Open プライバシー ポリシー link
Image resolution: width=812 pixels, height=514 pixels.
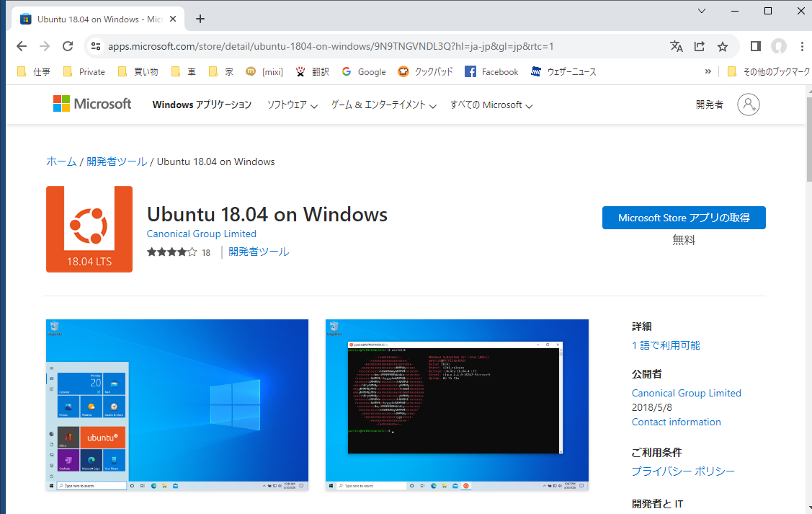683,471
